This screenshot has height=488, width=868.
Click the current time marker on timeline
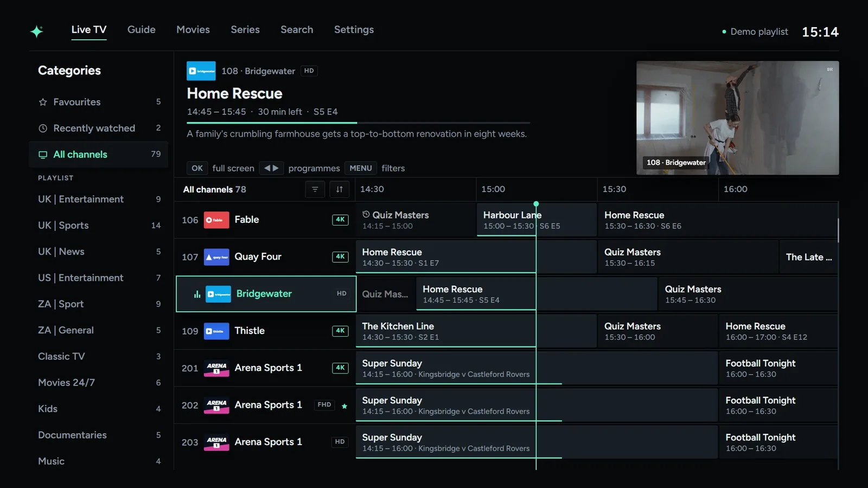(536, 204)
